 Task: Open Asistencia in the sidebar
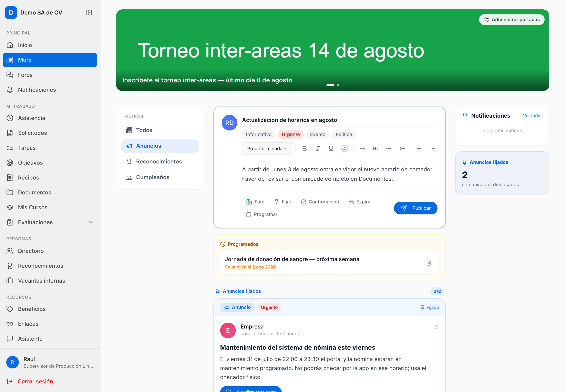tap(50, 118)
